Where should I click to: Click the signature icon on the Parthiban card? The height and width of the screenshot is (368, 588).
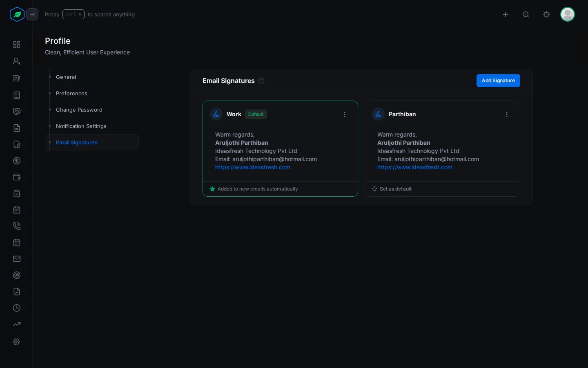(x=378, y=114)
